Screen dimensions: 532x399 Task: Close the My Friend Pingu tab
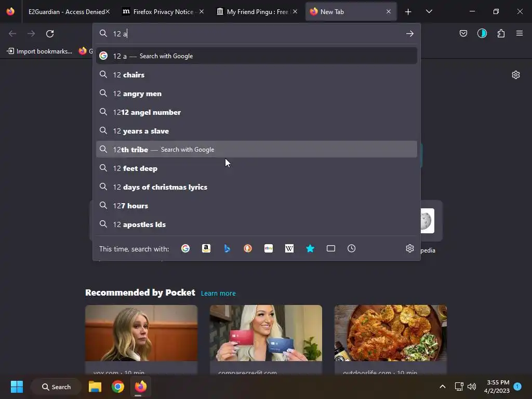point(295,11)
